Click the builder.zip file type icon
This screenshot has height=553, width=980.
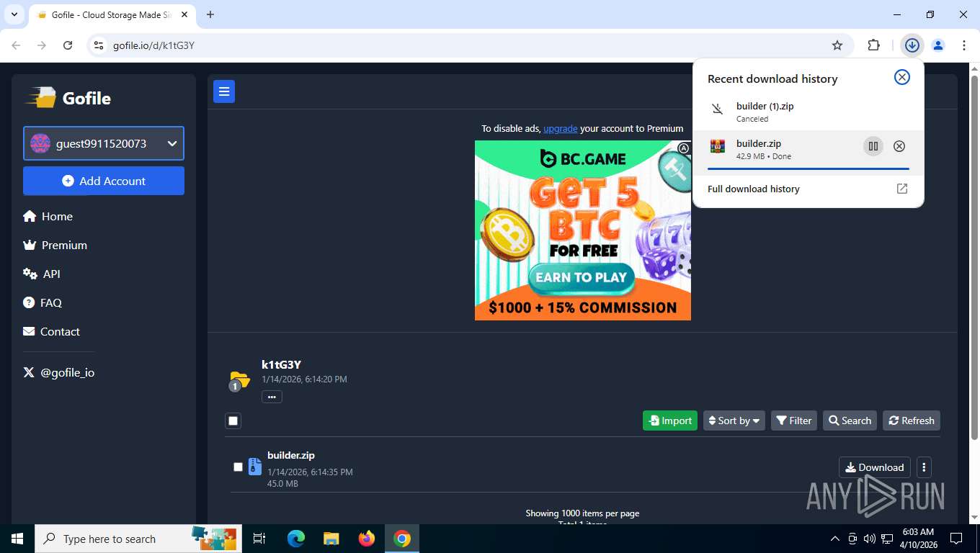tap(254, 467)
